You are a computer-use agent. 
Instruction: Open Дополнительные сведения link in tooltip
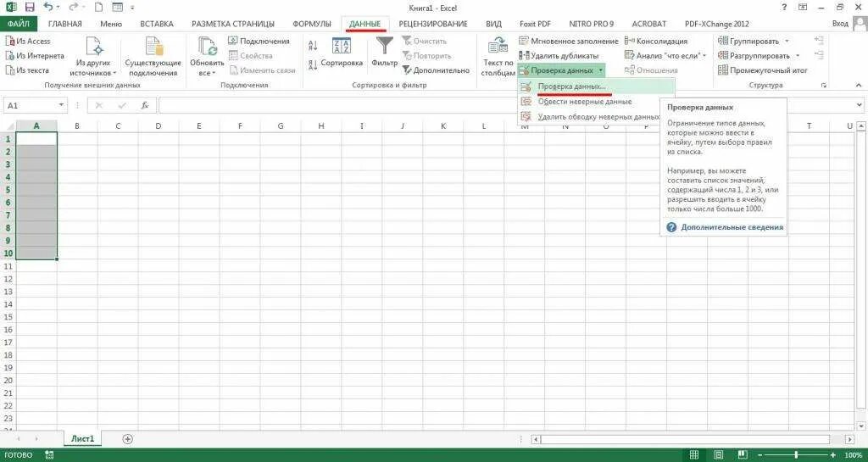click(732, 227)
